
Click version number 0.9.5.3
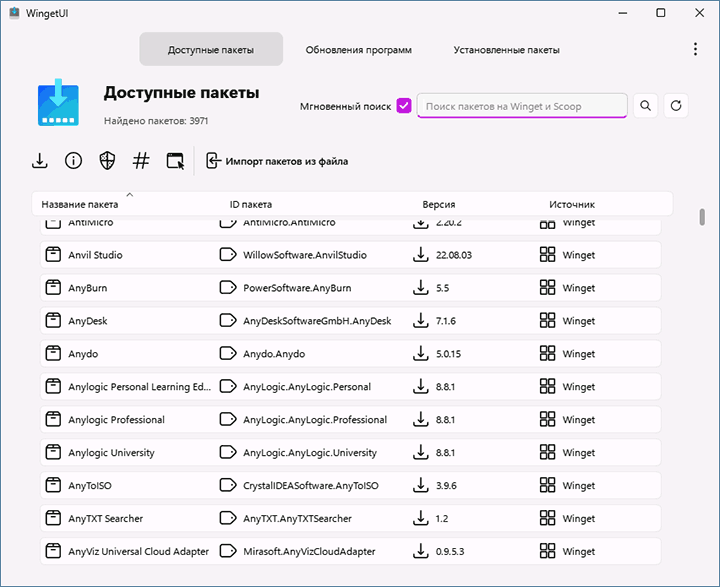(450, 552)
